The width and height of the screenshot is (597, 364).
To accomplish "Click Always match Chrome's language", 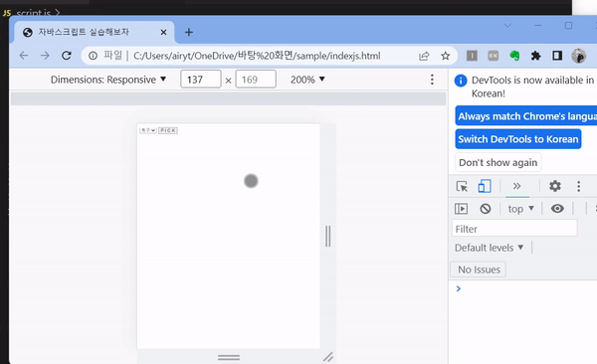I will pyautogui.click(x=527, y=116).
